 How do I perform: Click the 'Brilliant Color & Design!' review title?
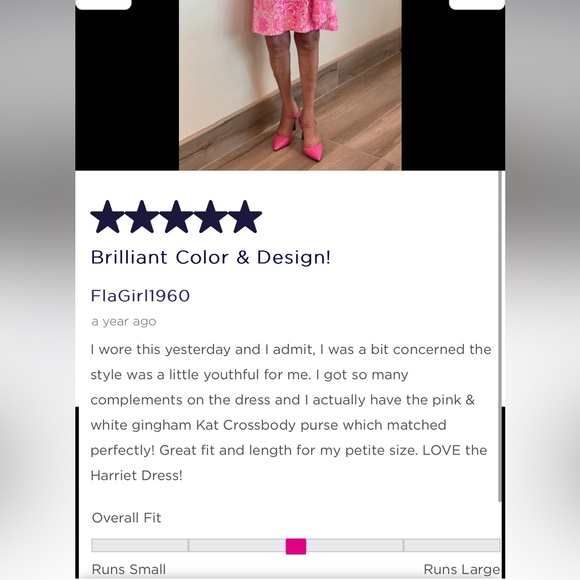(210, 257)
